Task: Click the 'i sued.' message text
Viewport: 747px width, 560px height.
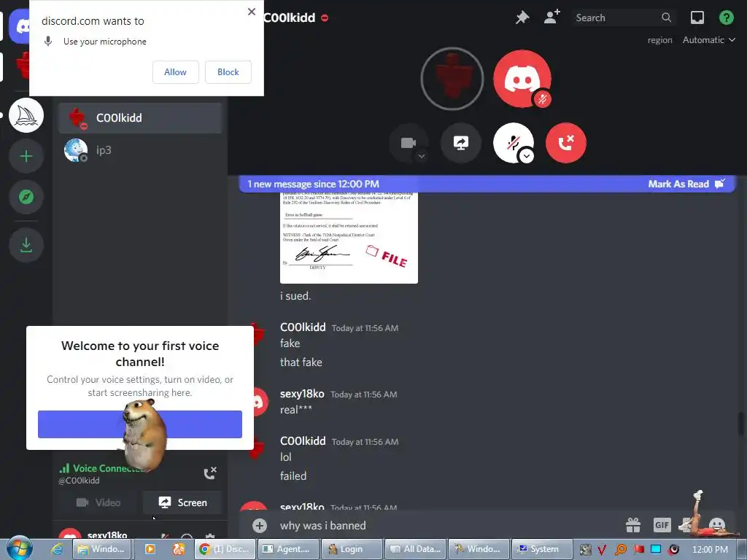Action: [295, 296]
